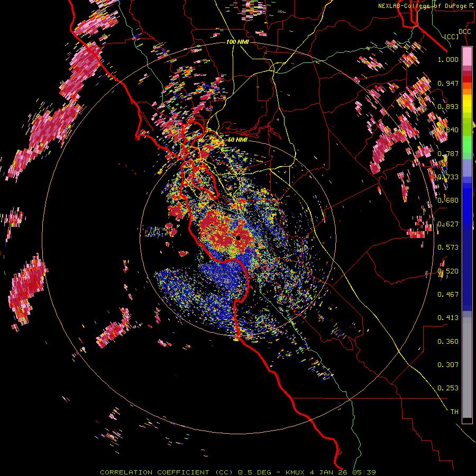The image size is (476, 476).
Task: Click the 0.253 scale value
Action: [448, 388]
